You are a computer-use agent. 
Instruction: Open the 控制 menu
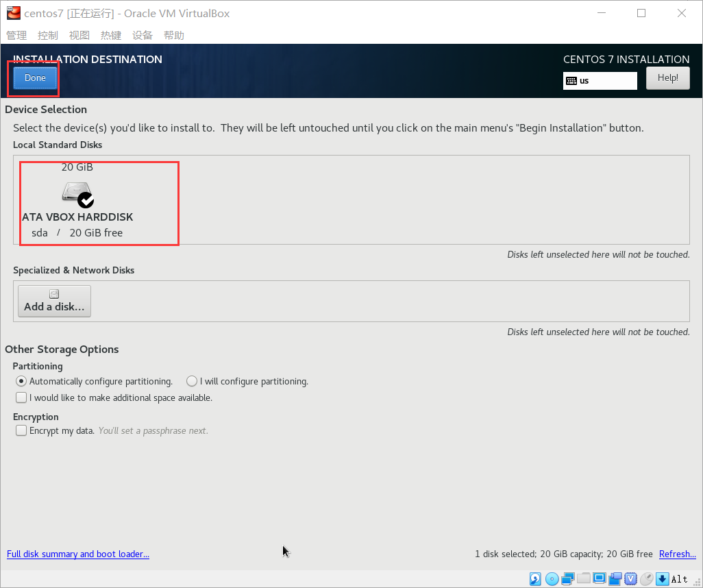pyautogui.click(x=48, y=36)
